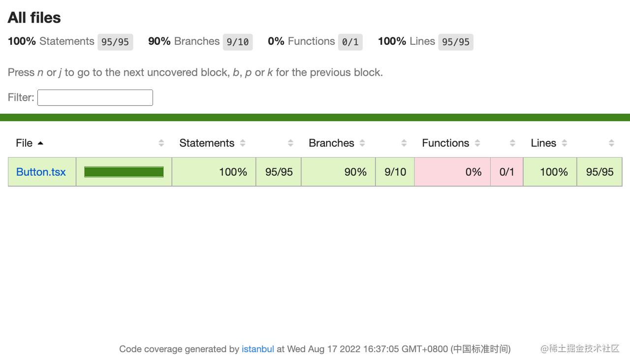Open the istanbul link in the footer
Screen dimensions: 630x364
tap(257, 349)
